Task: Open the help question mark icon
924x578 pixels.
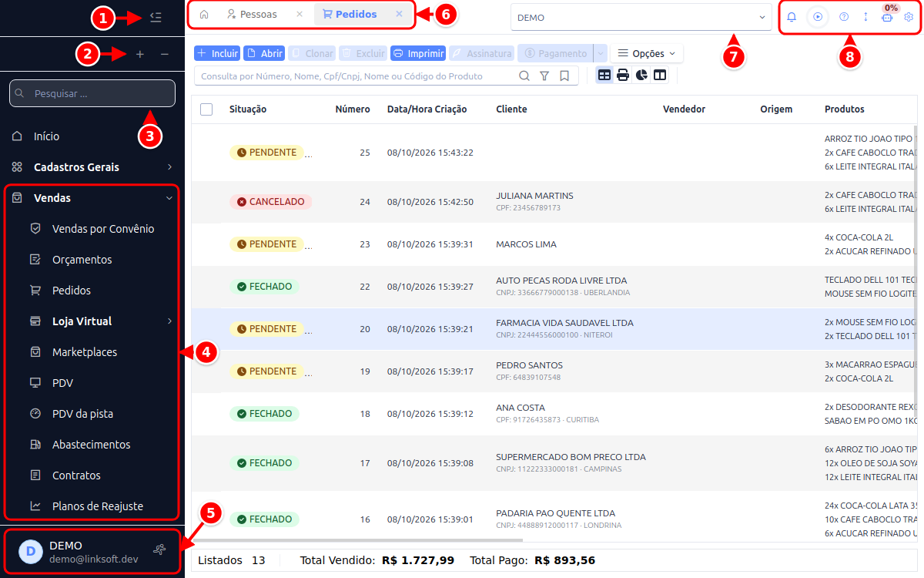Action: tap(844, 17)
